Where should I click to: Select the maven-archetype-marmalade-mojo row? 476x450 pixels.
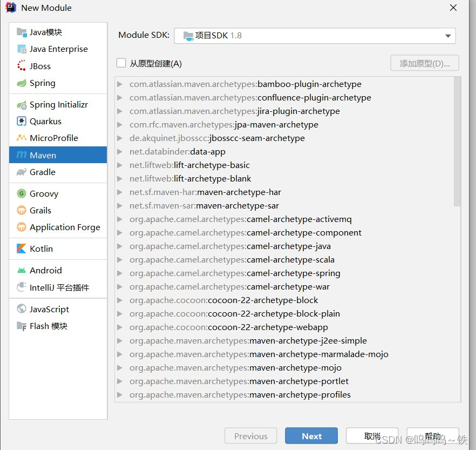(x=284, y=354)
